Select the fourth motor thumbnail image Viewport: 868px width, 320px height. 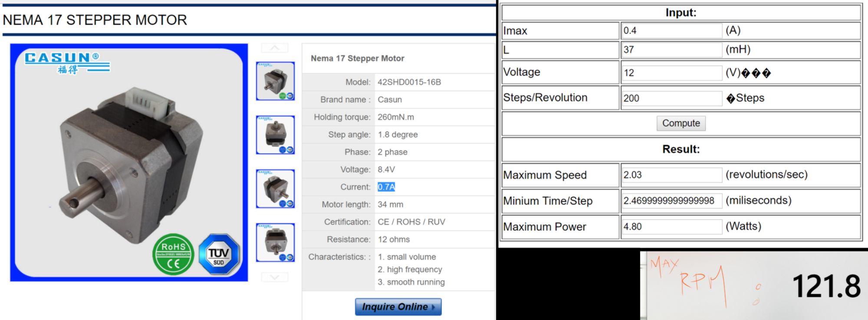(275, 242)
